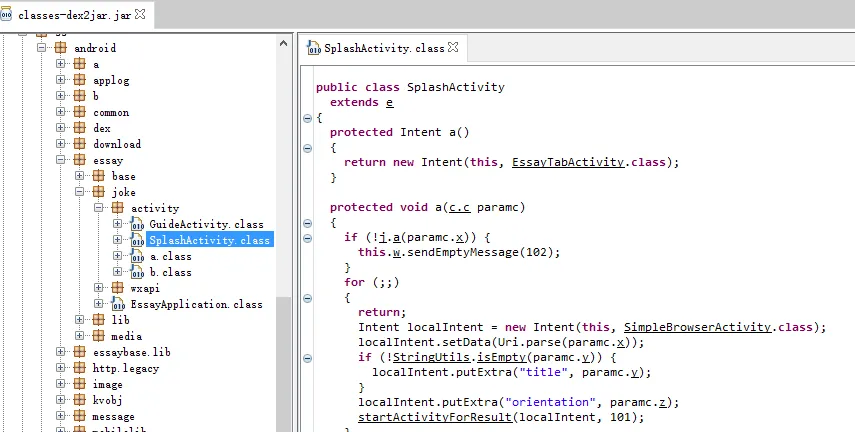Screen dimensions: 855x432
Task: Close the SplashActivity.class tab
Action: [x=453, y=46]
